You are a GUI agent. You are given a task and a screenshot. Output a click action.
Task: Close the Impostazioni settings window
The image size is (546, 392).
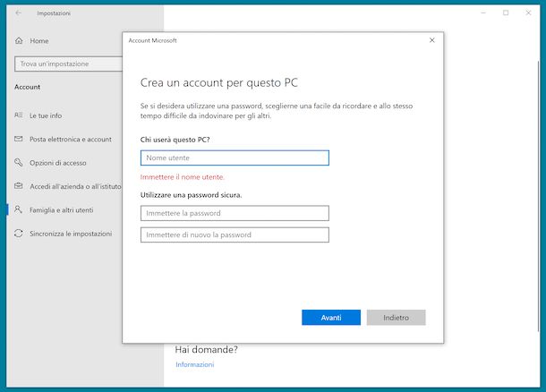(528, 13)
